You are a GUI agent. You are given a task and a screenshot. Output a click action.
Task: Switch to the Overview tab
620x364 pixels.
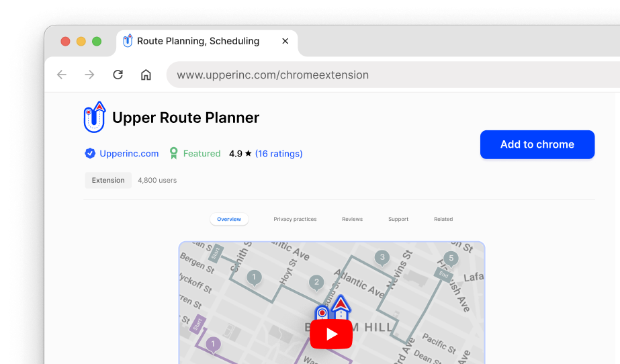[229, 219]
